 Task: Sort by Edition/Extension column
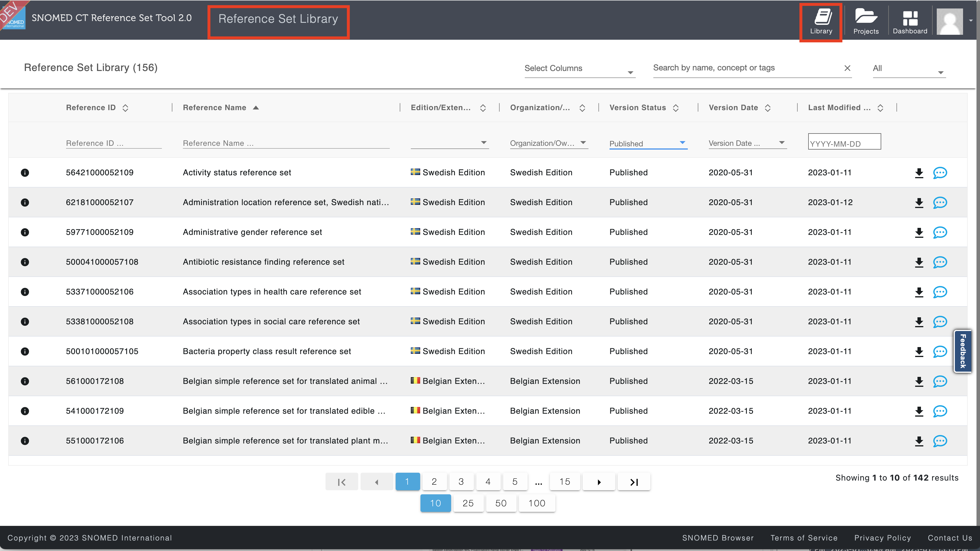[x=483, y=108]
